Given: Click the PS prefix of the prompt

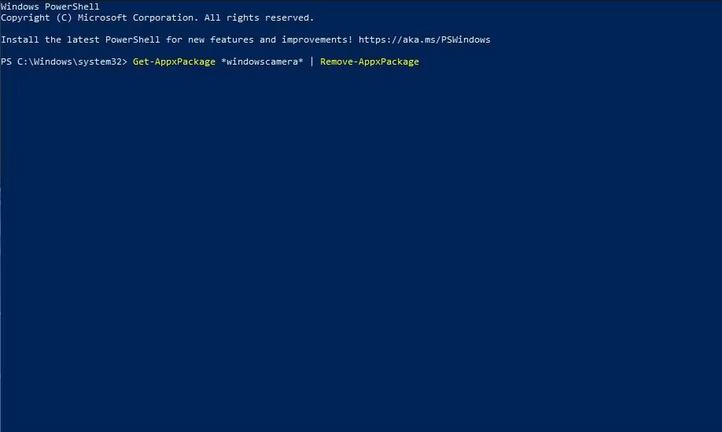Looking at the screenshot, I should click(x=6, y=62).
